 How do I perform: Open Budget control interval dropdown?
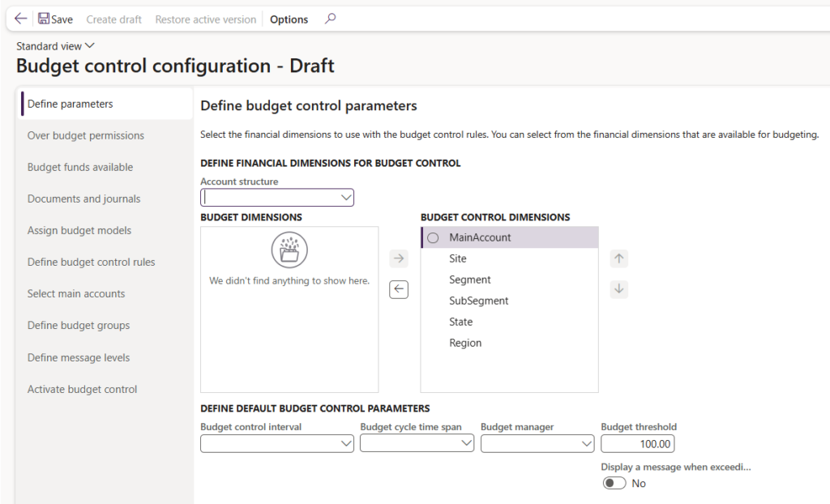tap(346, 443)
